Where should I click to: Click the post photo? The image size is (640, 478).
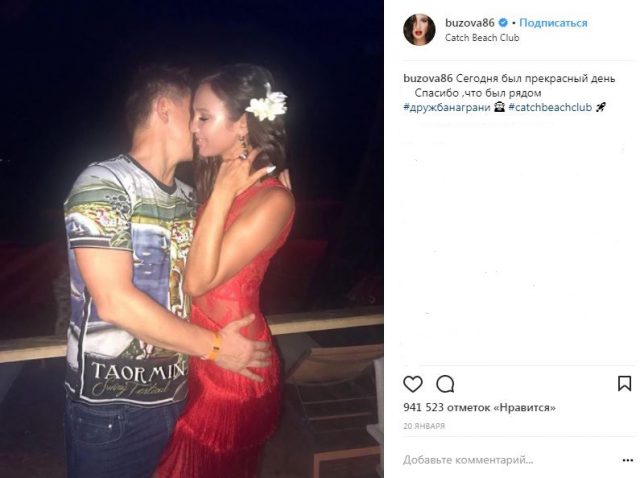click(192, 239)
